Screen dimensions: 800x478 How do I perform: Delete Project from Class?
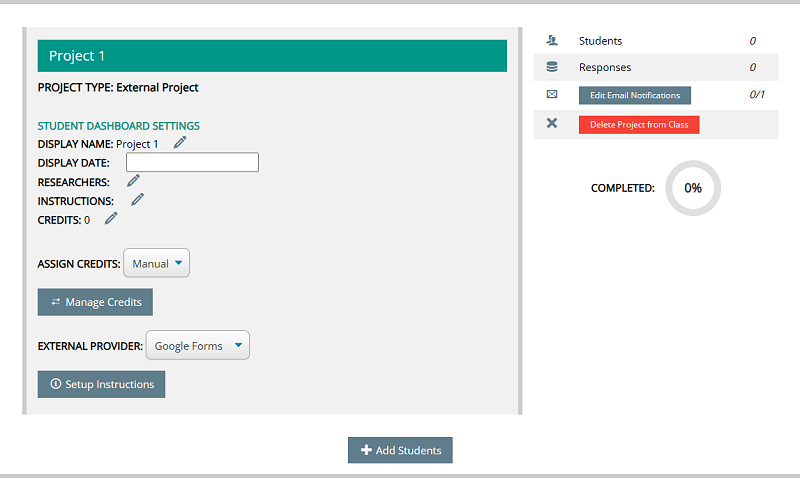[x=638, y=124]
